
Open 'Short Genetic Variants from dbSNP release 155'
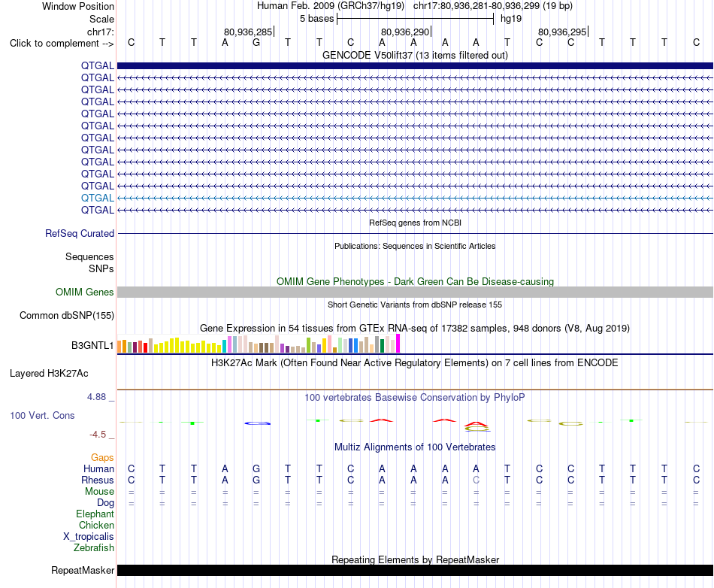pos(415,305)
